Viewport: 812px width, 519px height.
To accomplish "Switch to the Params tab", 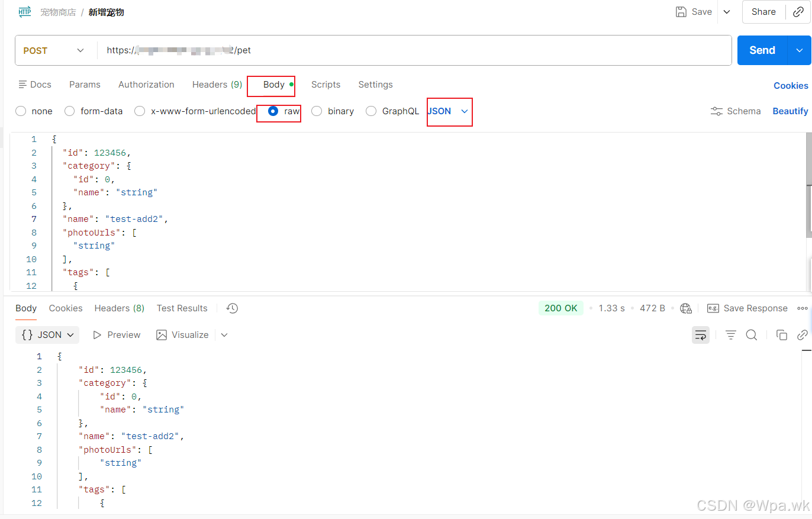I will (x=85, y=85).
